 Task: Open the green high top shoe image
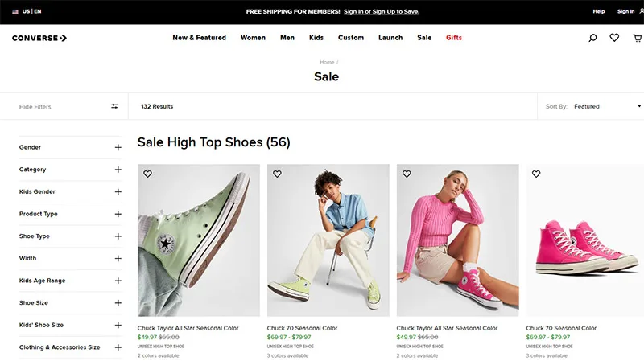click(x=199, y=240)
